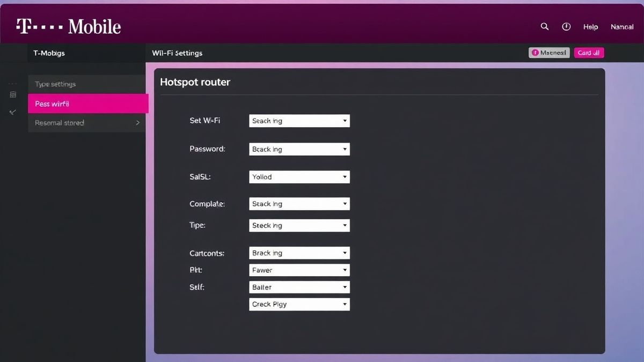
Task: Click the pink Card all button
Action: [x=589, y=53]
